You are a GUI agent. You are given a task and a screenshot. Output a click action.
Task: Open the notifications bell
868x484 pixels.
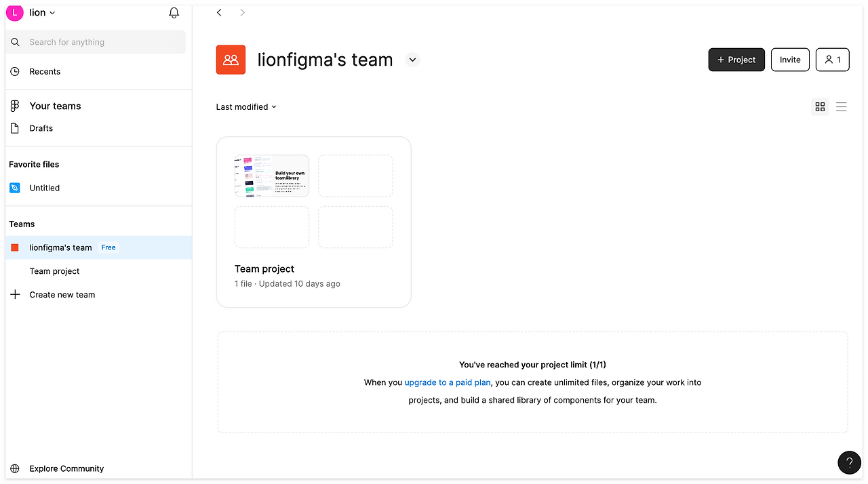(x=174, y=13)
